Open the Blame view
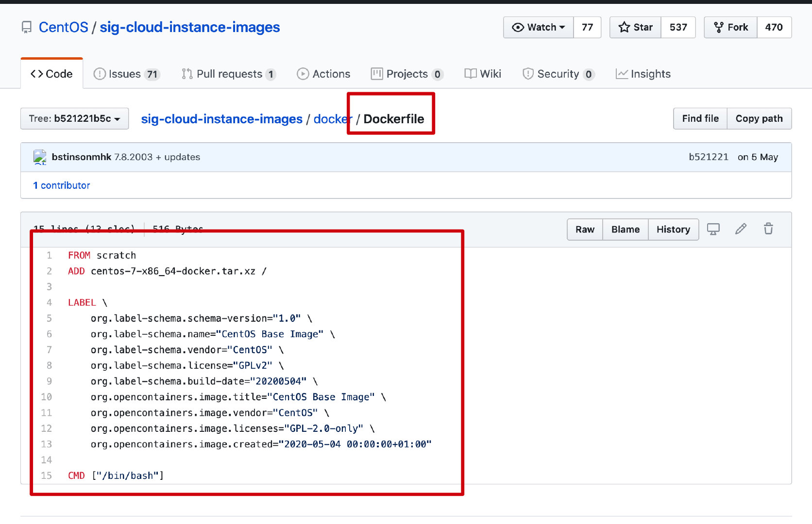 coord(626,229)
